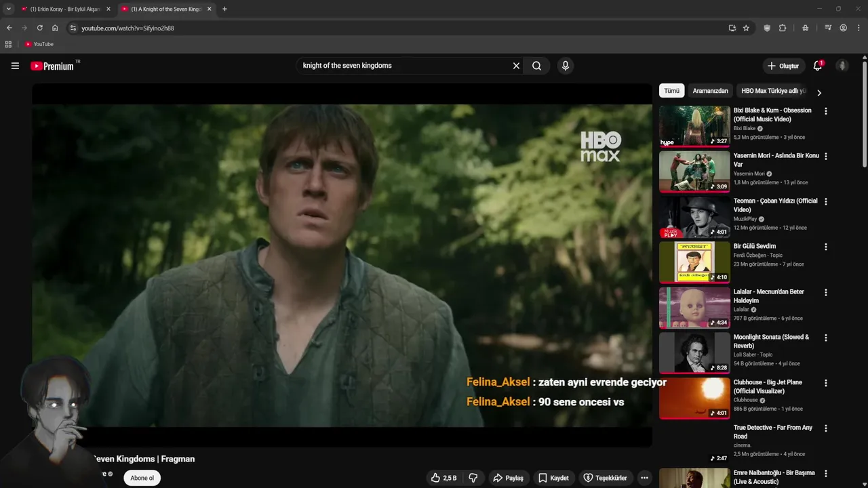Click the address bar URL
868x488 pixels.
pyautogui.click(x=128, y=28)
